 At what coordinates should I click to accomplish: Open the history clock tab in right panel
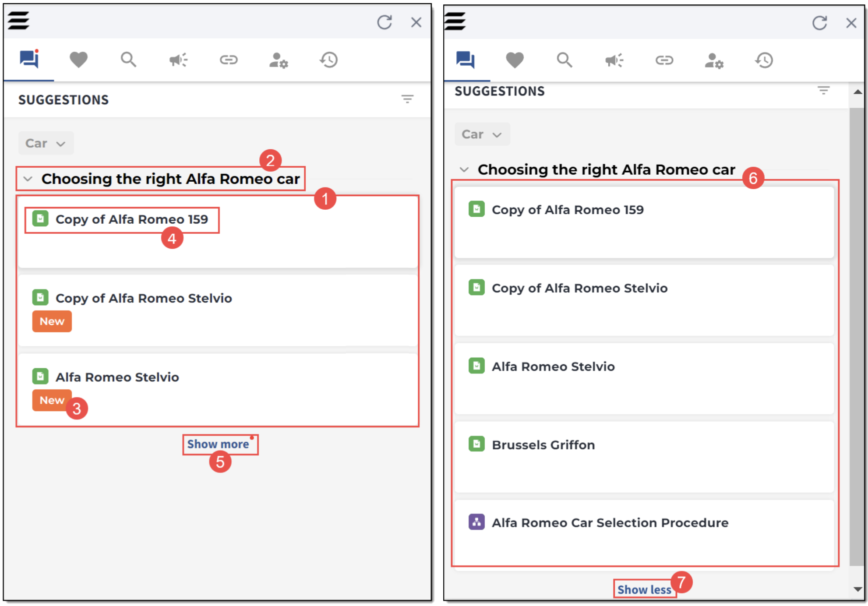[764, 60]
